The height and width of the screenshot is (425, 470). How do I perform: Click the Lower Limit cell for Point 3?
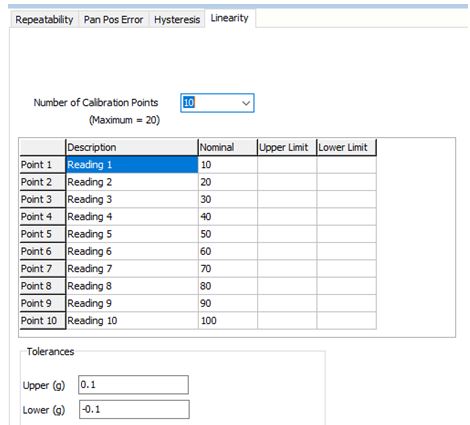pyautogui.click(x=347, y=199)
